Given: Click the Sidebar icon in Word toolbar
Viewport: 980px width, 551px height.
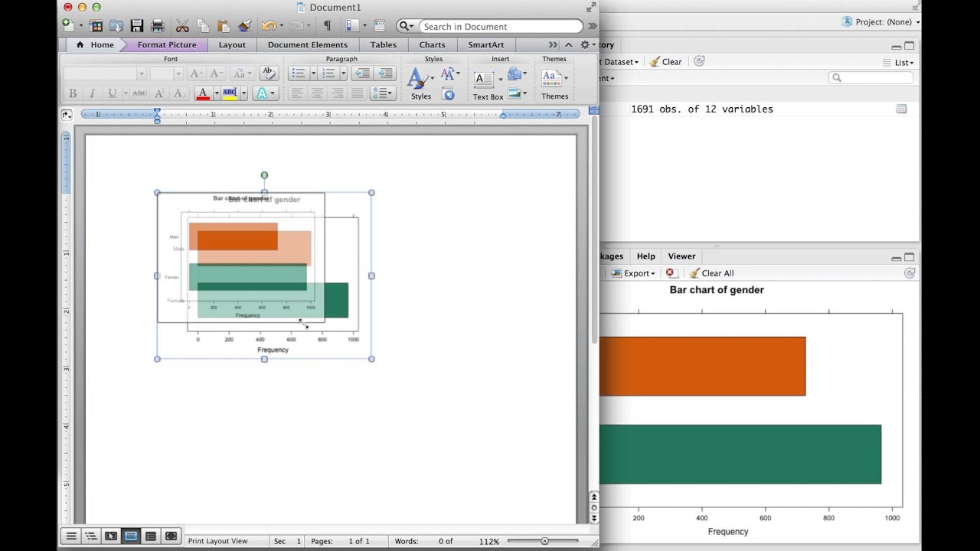Looking at the screenshot, I should 352,26.
